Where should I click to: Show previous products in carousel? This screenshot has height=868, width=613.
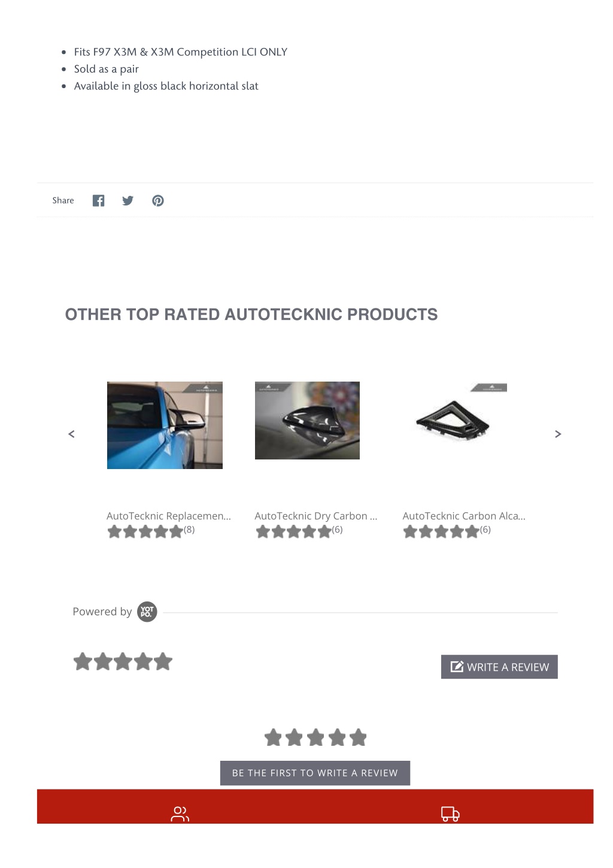click(x=71, y=434)
